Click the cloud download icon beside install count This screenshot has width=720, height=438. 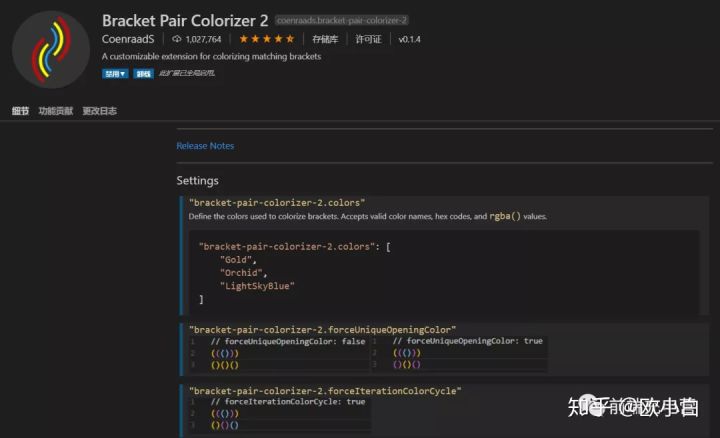(176, 39)
